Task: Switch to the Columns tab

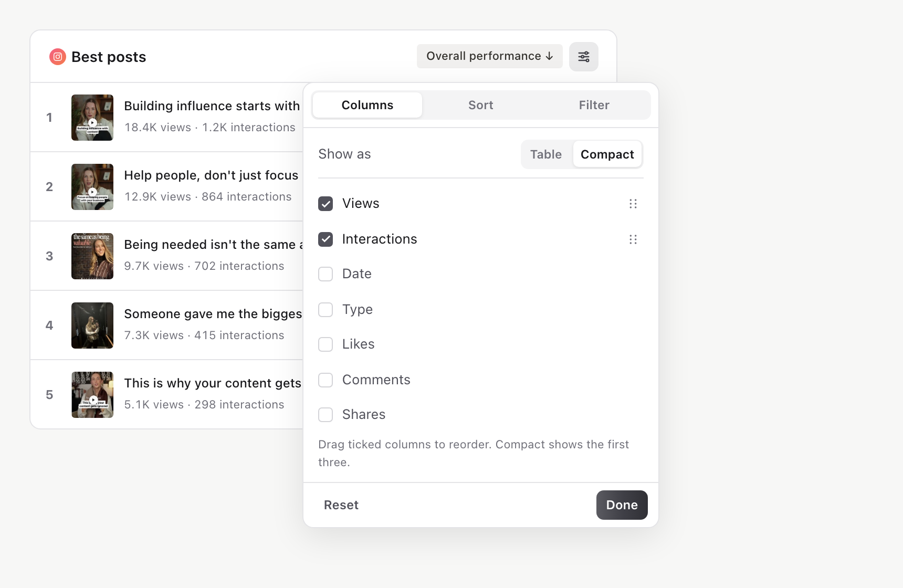Action: click(367, 105)
